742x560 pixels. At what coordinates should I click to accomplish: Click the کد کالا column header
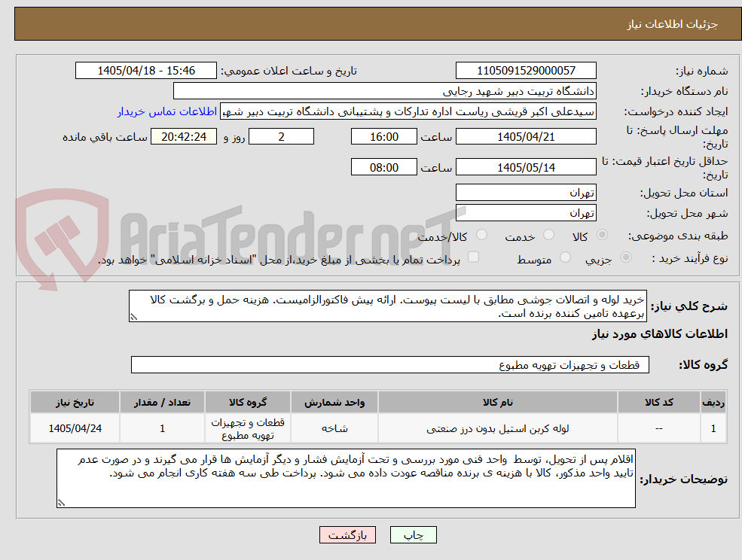658,403
